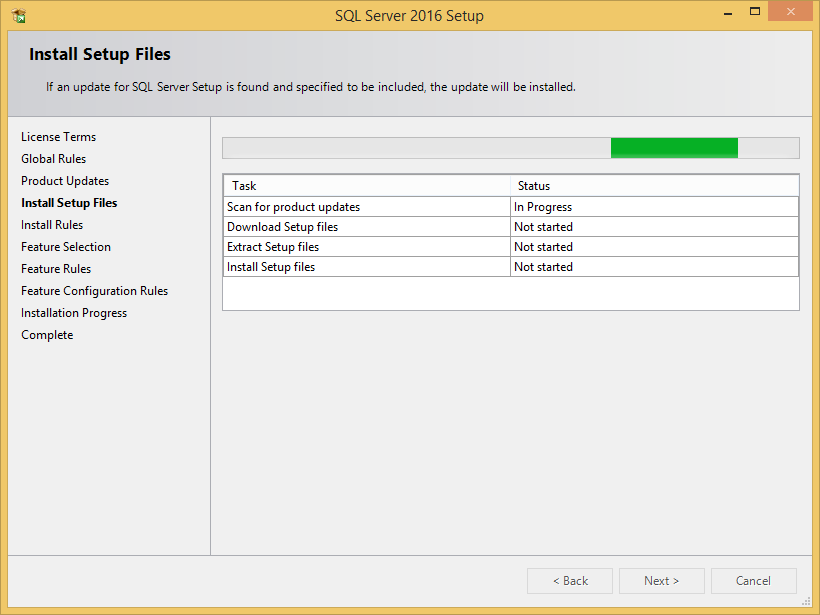Go to Install Rules step in sidebar

click(x=52, y=225)
